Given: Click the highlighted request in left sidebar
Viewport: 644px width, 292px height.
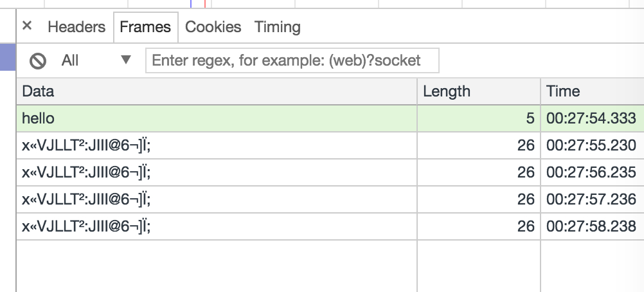Looking at the screenshot, I should point(8,57).
